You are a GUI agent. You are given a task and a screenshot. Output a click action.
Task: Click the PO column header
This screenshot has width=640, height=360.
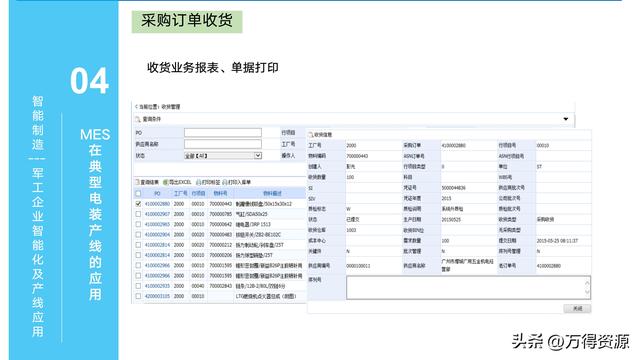click(157, 193)
